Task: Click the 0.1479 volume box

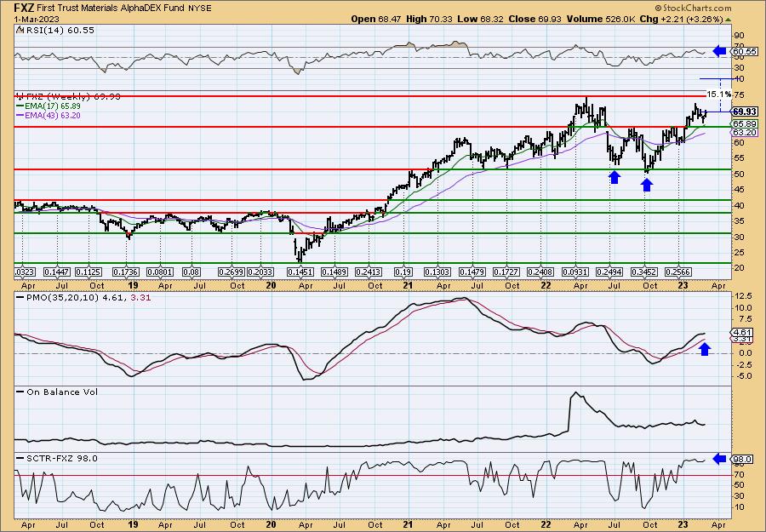Action: tap(472, 272)
